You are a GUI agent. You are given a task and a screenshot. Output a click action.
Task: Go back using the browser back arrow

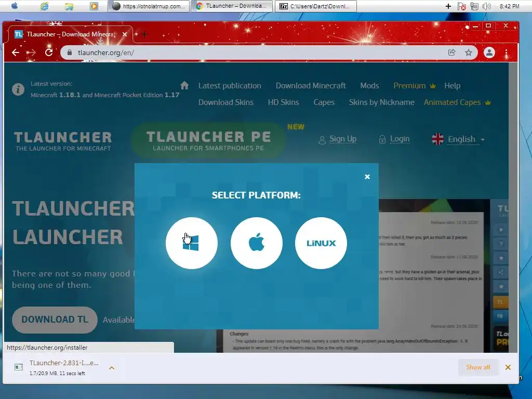pos(16,52)
